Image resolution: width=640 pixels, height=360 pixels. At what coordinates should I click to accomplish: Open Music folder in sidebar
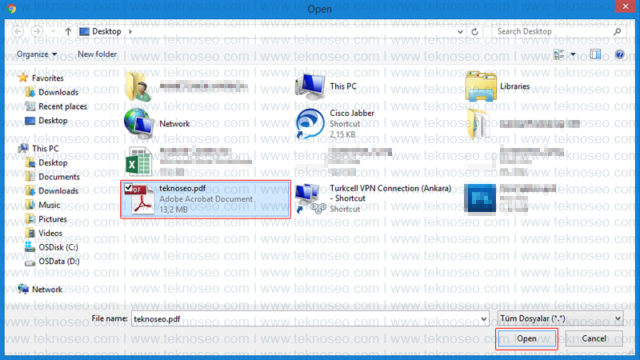pyautogui.click(x=49, y=205)
